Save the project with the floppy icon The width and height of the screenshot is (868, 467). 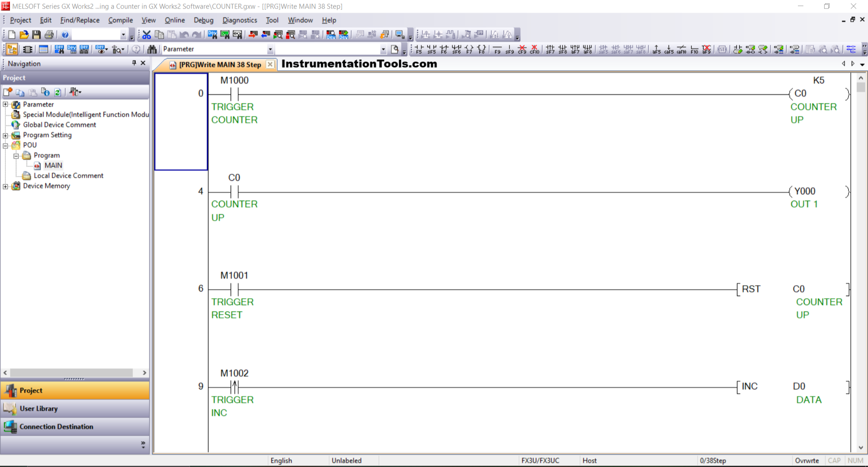pos(37,35)
